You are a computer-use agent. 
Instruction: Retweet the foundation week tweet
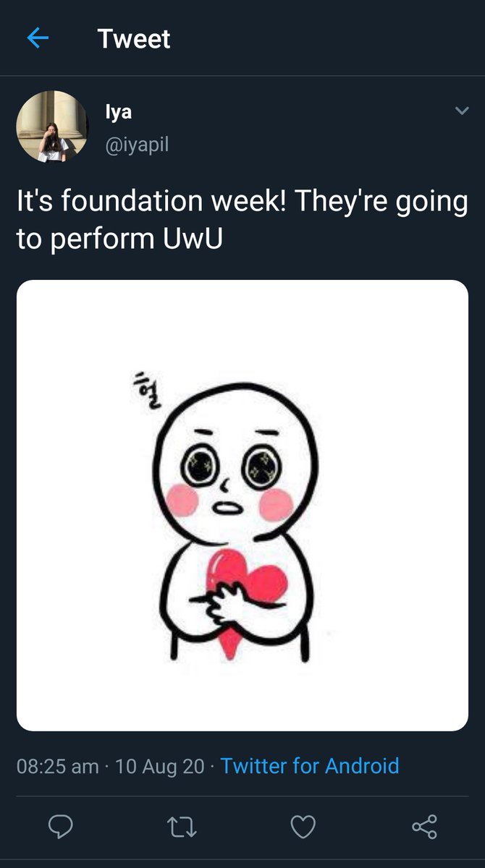pyautogui.click(x=182, y=825)
